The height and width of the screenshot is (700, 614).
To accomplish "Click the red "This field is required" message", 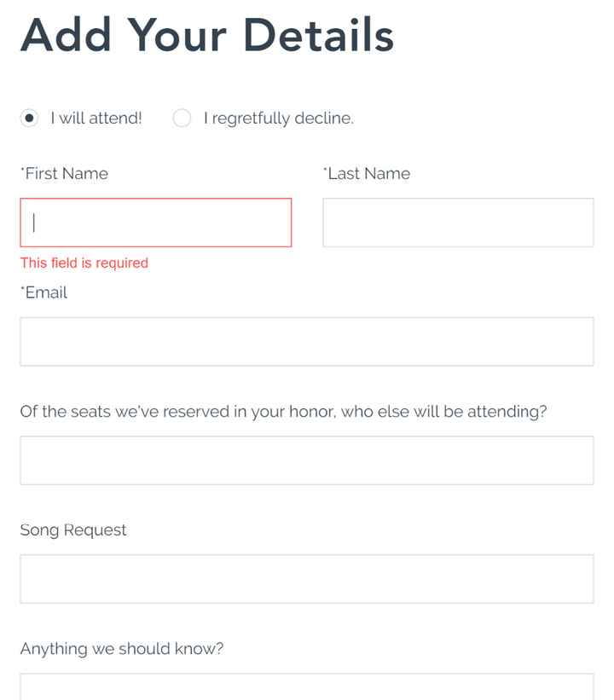I will [x=84, y=263].
